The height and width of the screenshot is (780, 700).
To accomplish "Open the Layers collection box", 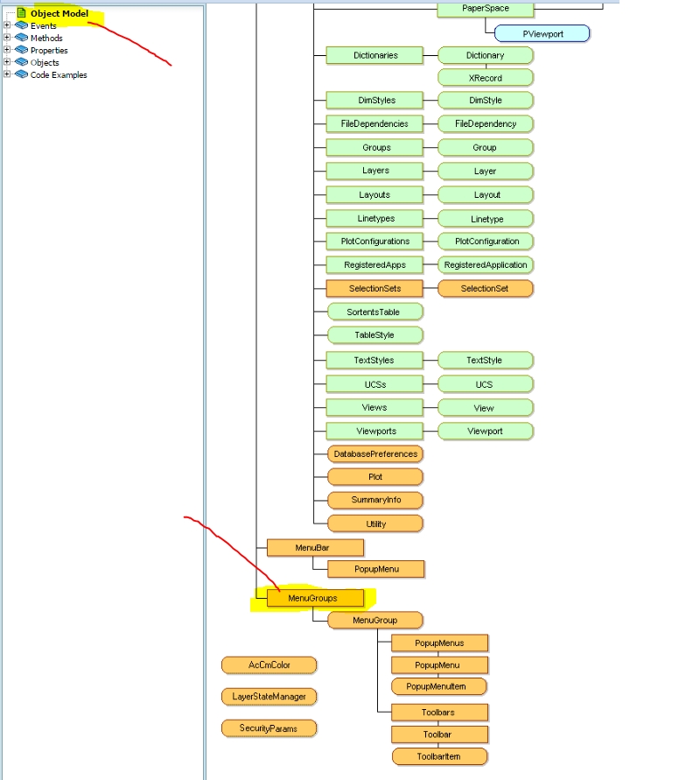I will [x=374, y=171].
